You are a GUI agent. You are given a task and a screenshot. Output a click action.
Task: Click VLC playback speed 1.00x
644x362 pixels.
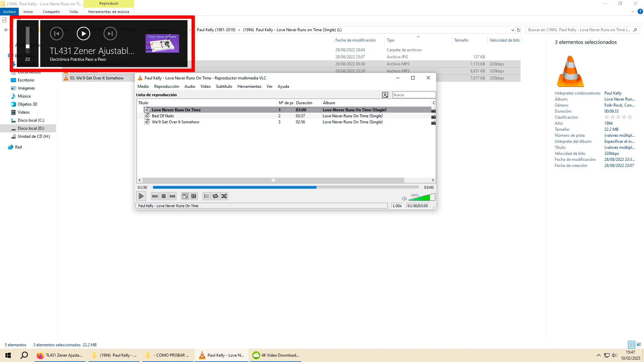click(x=397, y=206)
